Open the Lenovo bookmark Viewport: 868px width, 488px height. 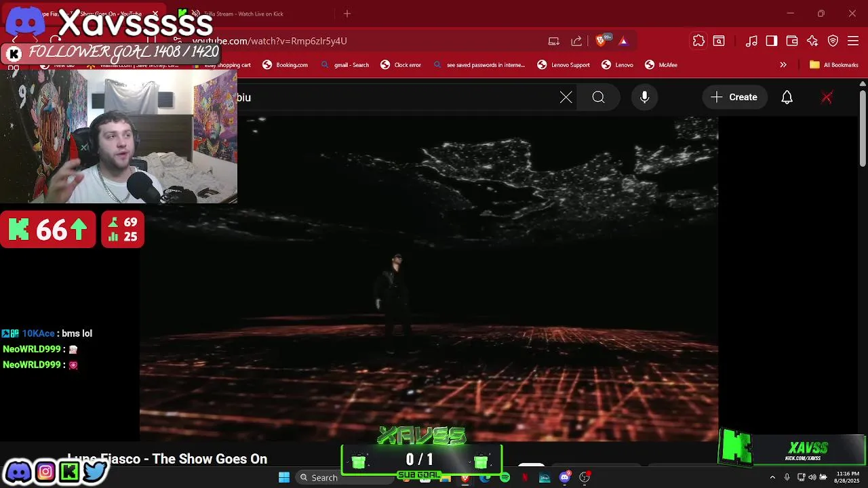tap(618, 65)
